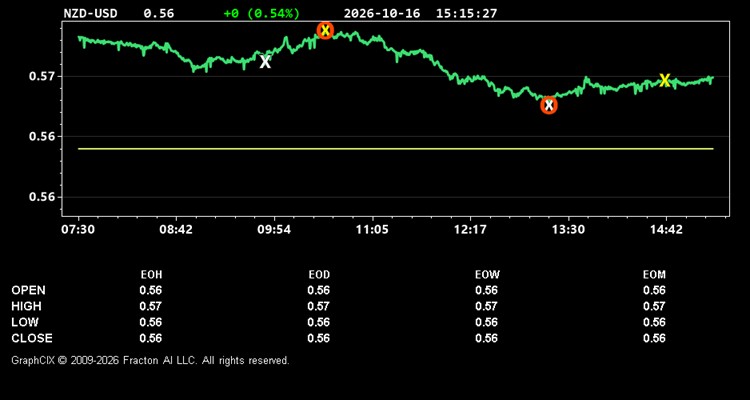Click the EOW HIGH value 0.57

pos(486,306)
